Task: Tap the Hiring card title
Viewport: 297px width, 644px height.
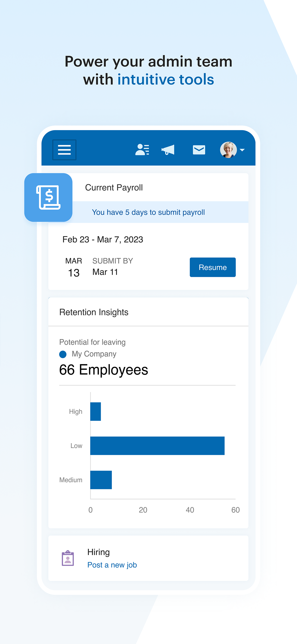Action: tap(99, 552)
